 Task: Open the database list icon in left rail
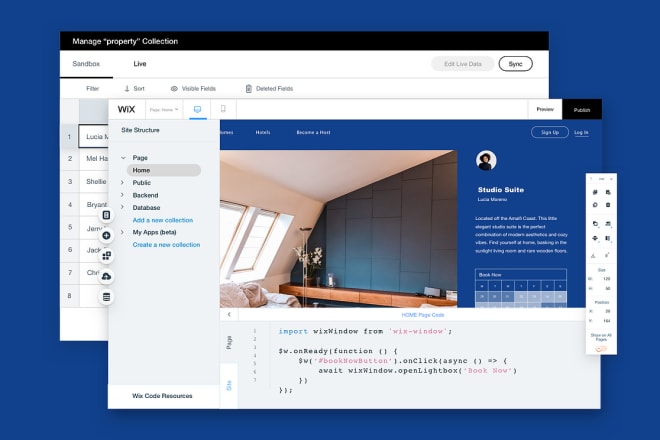click(x=106, y=297)
